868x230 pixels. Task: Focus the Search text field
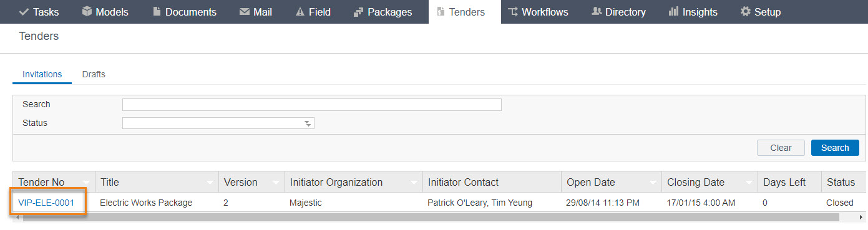[312, 104]
